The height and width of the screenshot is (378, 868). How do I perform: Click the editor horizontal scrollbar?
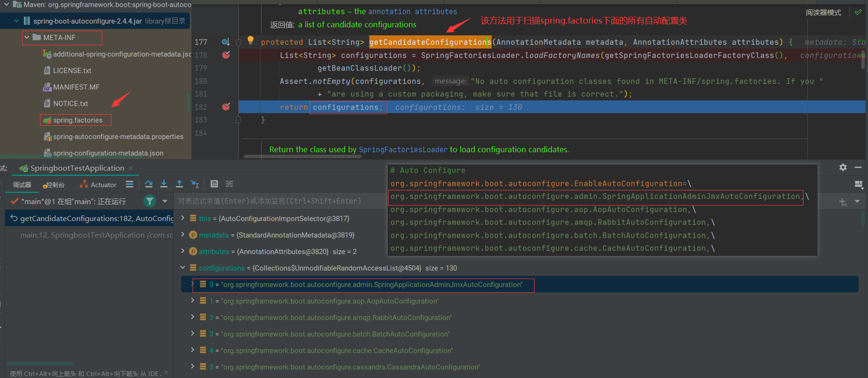tap(302, 156)
